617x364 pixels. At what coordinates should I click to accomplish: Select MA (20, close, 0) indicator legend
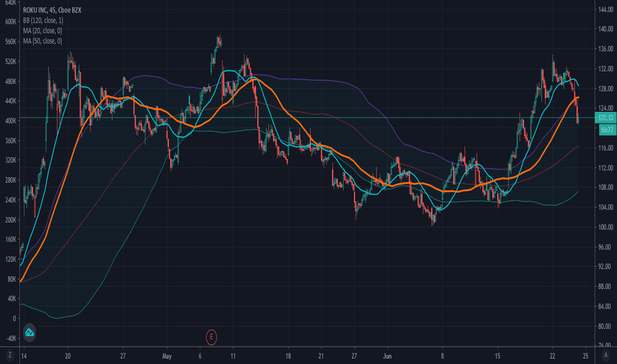click(x=42, y=30)
